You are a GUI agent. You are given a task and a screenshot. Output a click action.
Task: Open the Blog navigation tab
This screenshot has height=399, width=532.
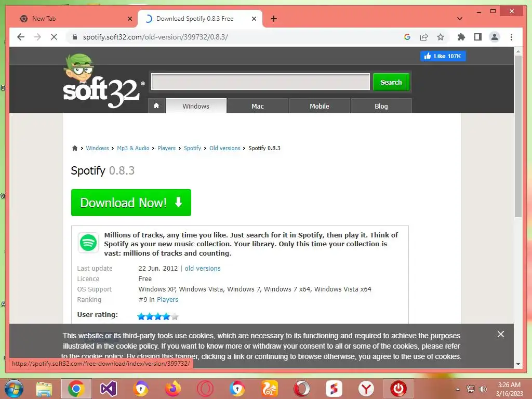point(381,106)
